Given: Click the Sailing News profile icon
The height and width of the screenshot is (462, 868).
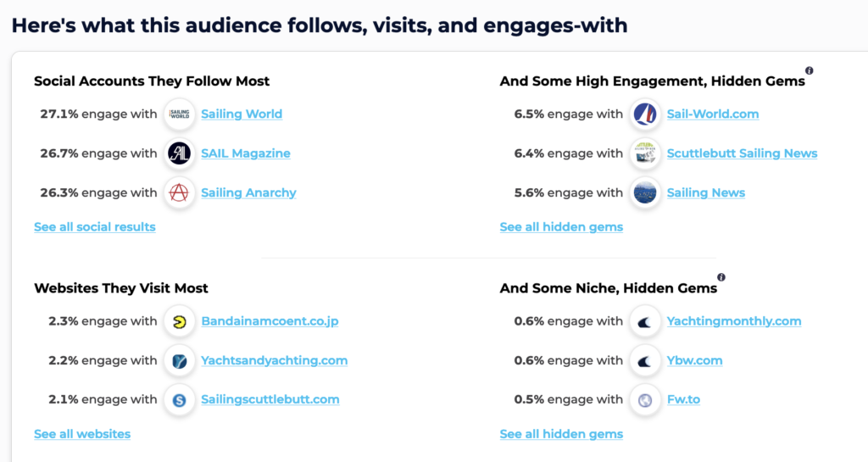Looking at the screenshot, I should point(645,193).
